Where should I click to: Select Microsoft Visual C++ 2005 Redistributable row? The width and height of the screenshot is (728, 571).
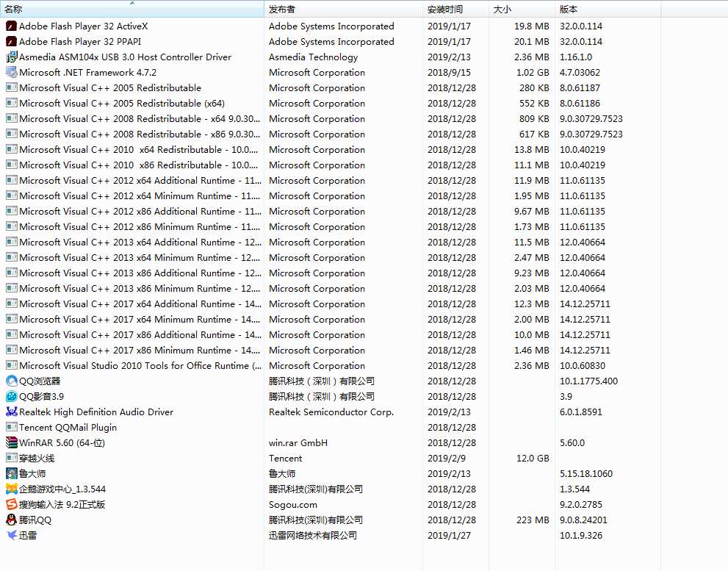tap(331, 87)
